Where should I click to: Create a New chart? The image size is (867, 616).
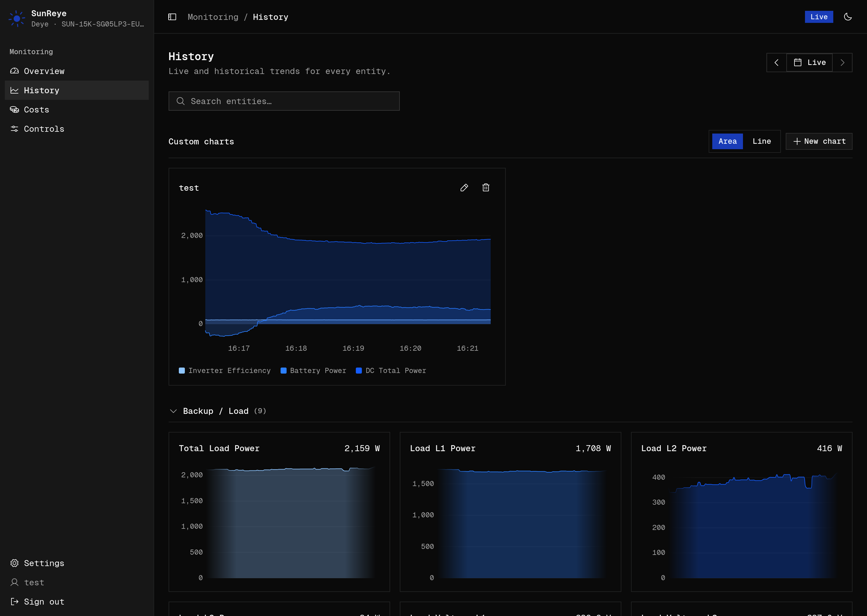click(x=819, y=141)
